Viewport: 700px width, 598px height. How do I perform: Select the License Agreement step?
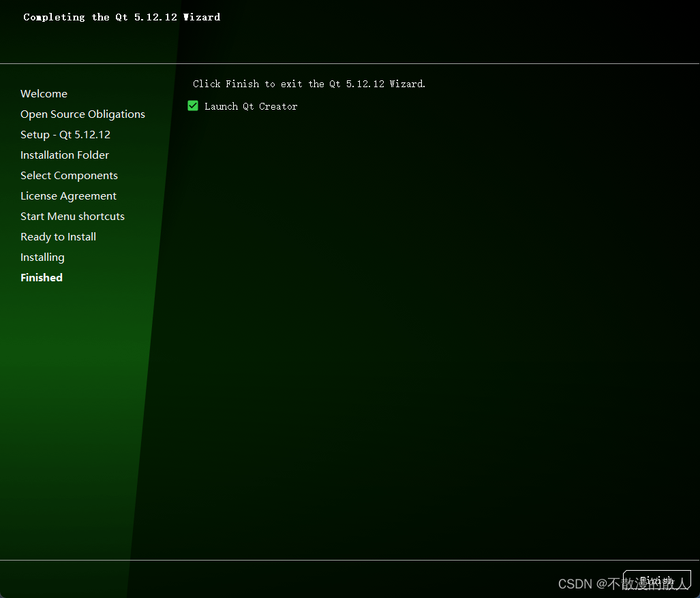pos(68,196)
